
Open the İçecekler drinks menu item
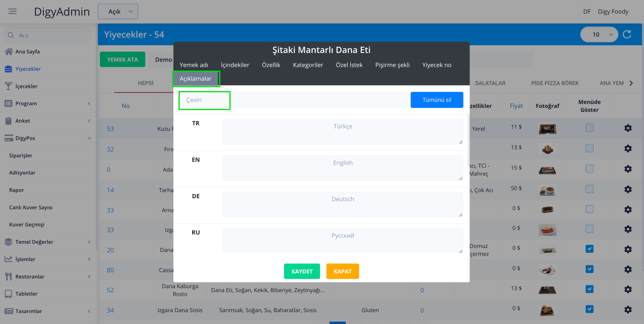[x=26, y=86]
